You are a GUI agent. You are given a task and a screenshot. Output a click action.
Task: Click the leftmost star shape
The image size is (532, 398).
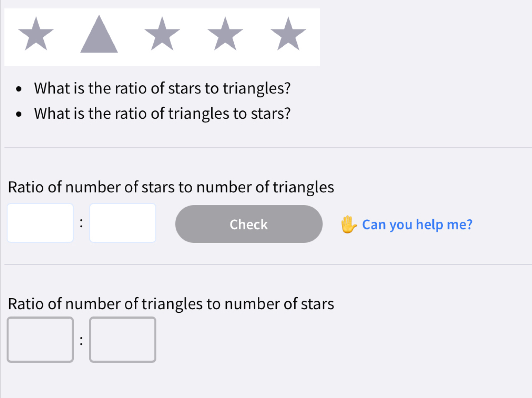[x=36, y=34]
